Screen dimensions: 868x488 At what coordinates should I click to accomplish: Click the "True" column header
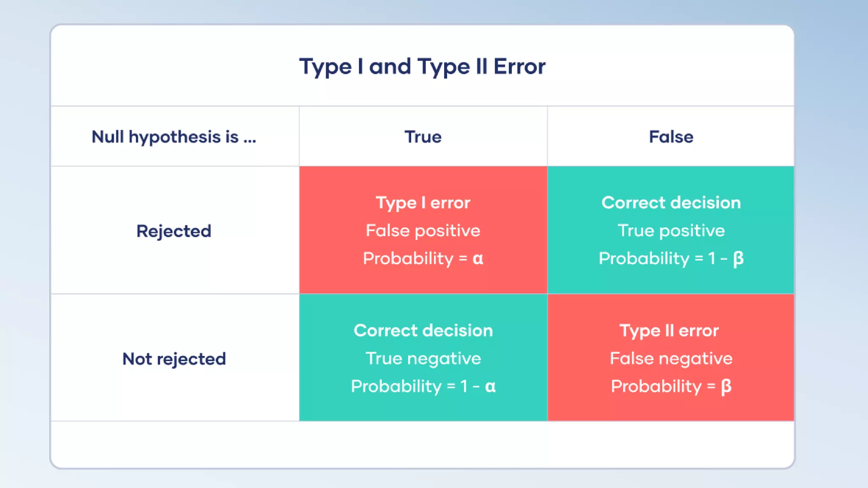pyautogui.click(x=423, y=137)
